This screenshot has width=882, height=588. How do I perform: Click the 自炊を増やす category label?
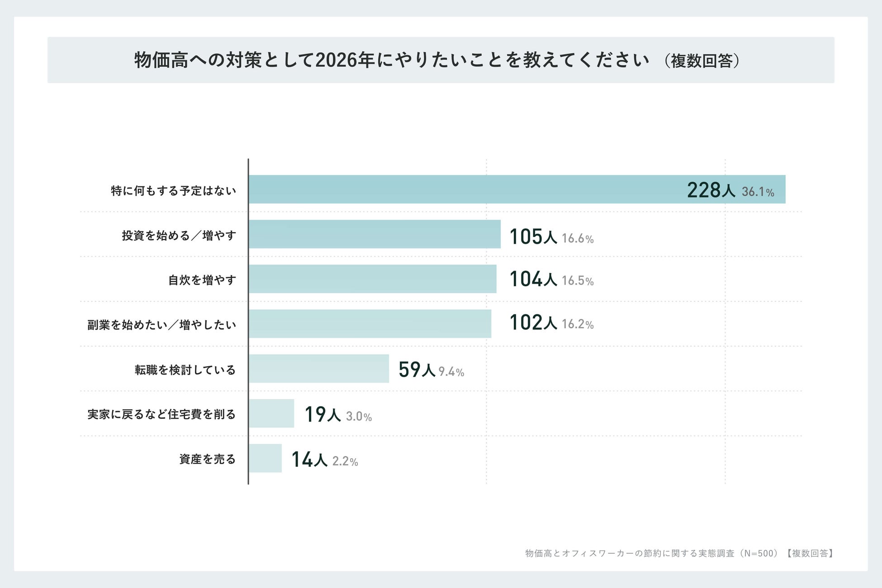click(x=202, y=280)
